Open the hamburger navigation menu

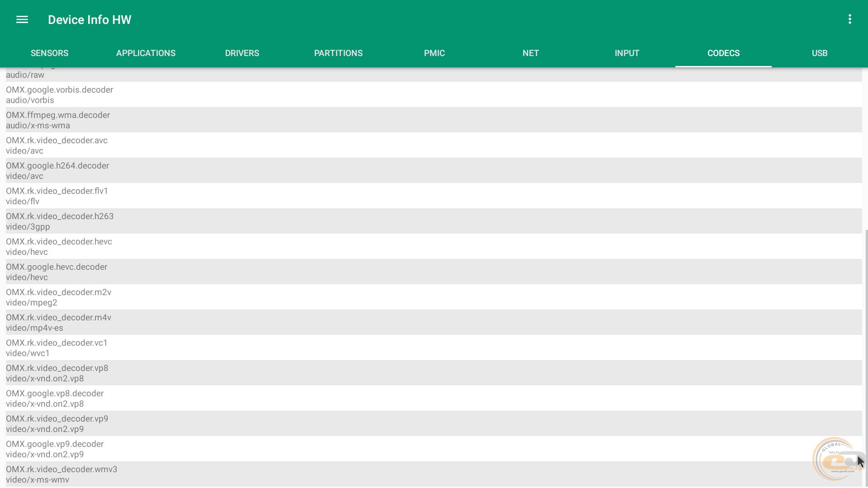22,19
